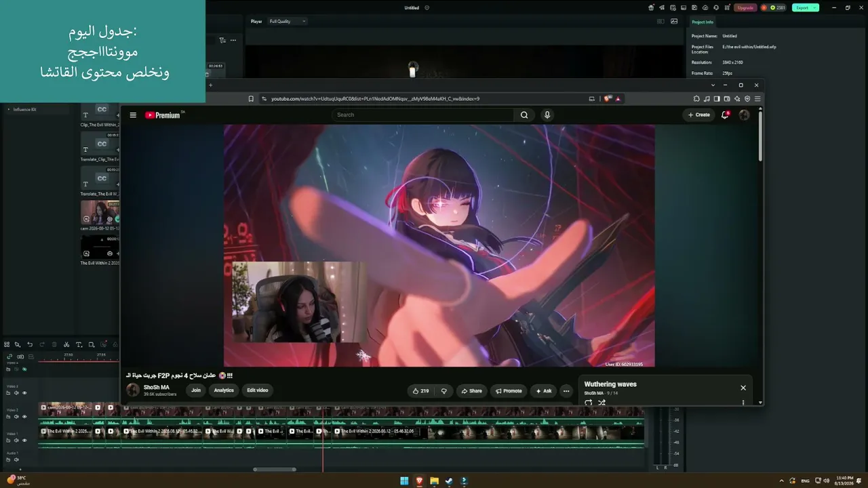Loop the Wuthering waves playlist
This screenshot has height=488, width=868.
588,403
